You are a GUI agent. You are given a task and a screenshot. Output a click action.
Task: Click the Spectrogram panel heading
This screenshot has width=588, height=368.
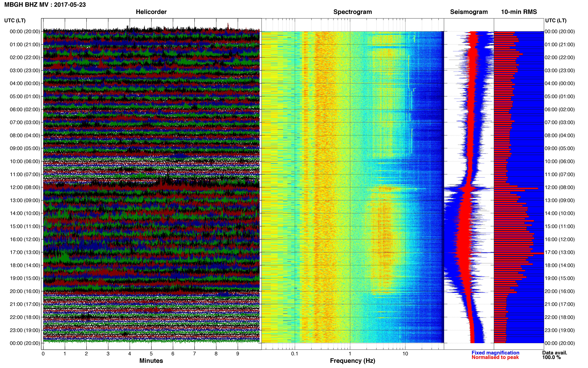coord(352,12)
